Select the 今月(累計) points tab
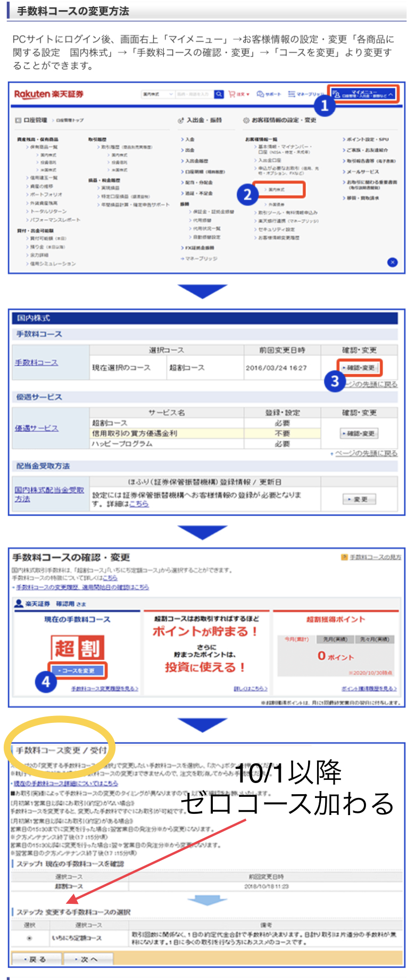This screenshot has height=980, width=415. pos(297,639)
